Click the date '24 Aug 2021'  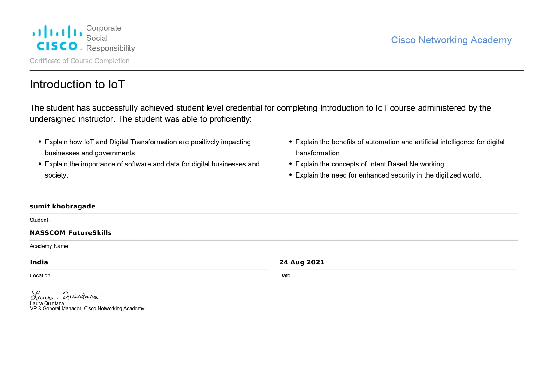pyautogui.click(x=302, y=262)
